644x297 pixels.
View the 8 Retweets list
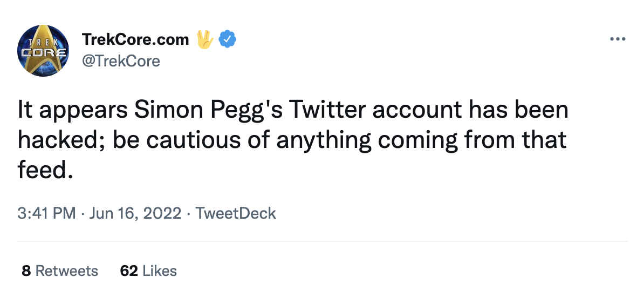[60, 271]
